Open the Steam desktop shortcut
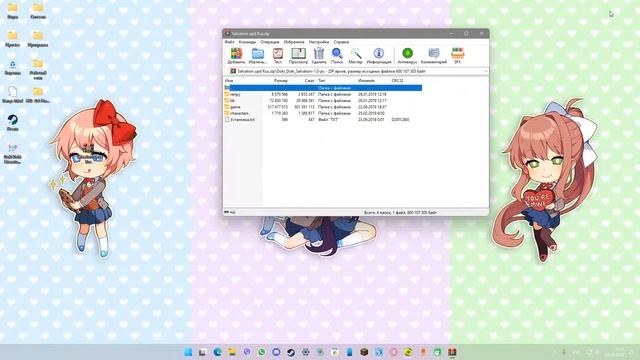Viewport: 640px width, 360px height. pos(13,123)
